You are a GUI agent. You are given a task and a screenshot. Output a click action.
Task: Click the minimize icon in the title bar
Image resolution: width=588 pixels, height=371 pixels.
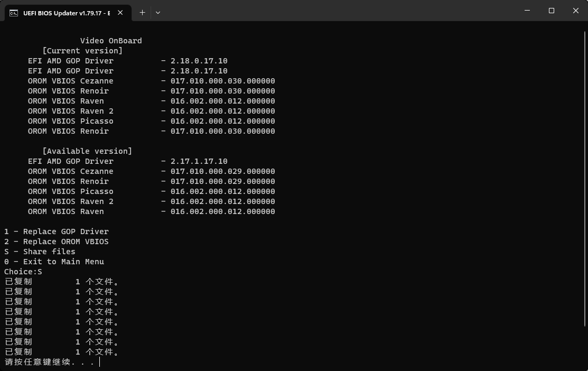527,11
